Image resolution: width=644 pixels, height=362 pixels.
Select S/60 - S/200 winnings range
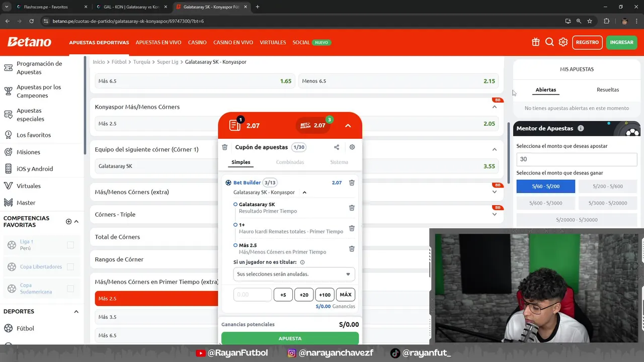click(x=546, y=187)
